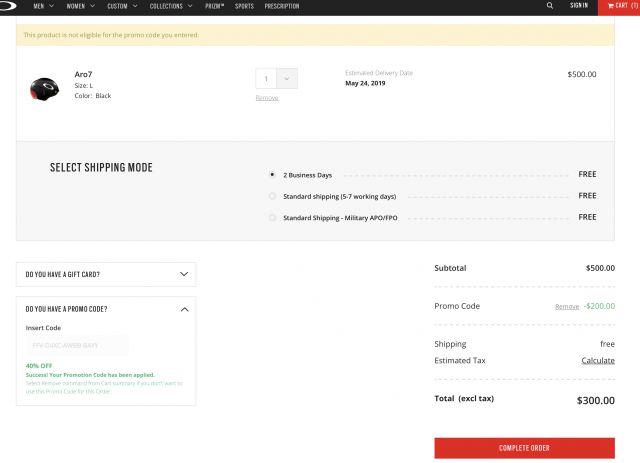This screenshot has height=463, width=640.
Task: Select Standard Shipping Military APO/FPO
Action: click(272, 218)
